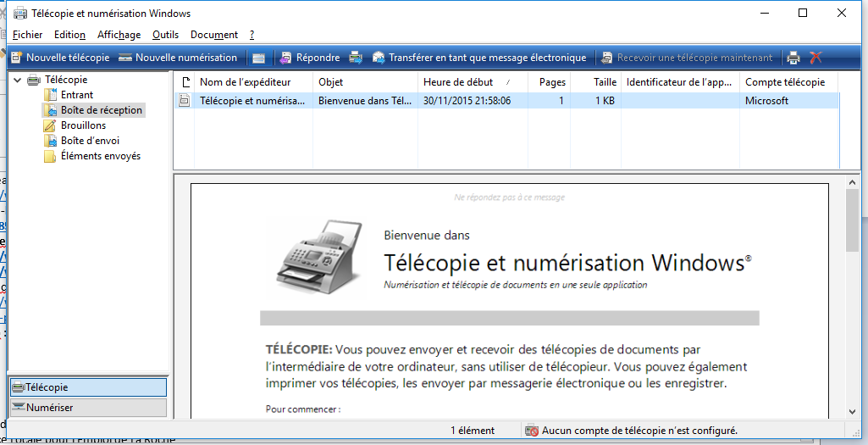This screenshot has width=868, height=445.
Task: Click the forward-as-fax icon after Répondre
Action: 356,58
